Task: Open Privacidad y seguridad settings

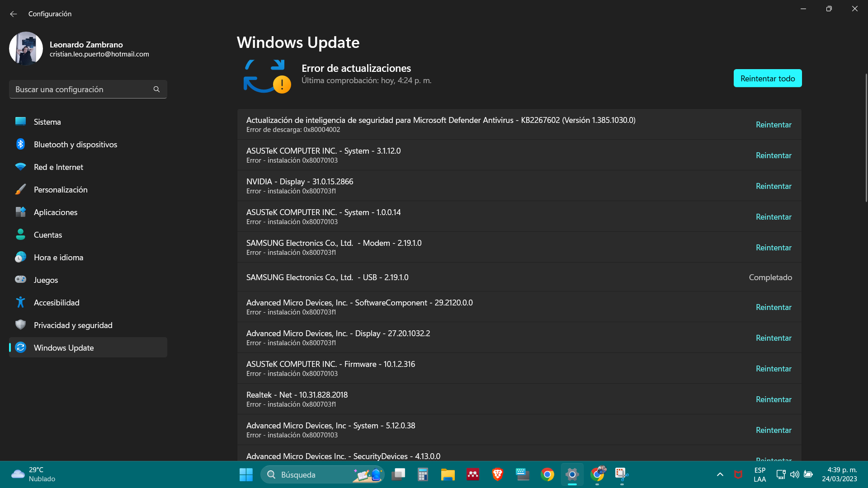Action: [x=88, y=325]
